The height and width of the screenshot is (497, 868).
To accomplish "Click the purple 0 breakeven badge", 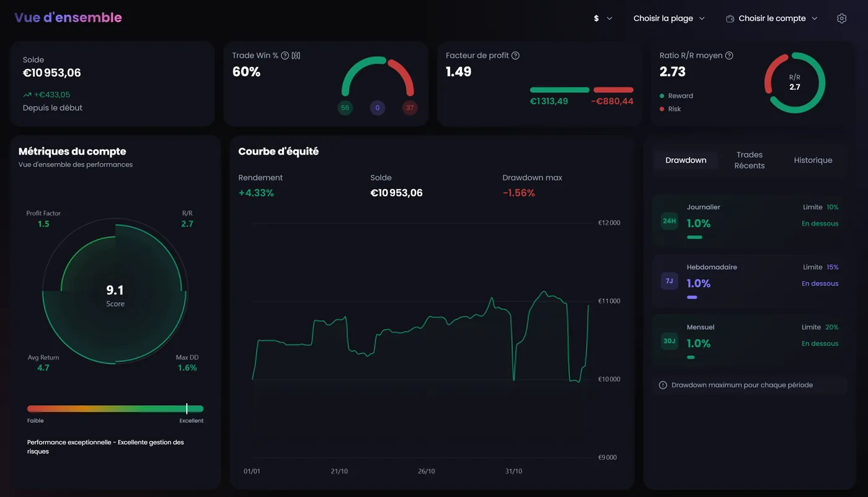I will [x=378, y=108].
